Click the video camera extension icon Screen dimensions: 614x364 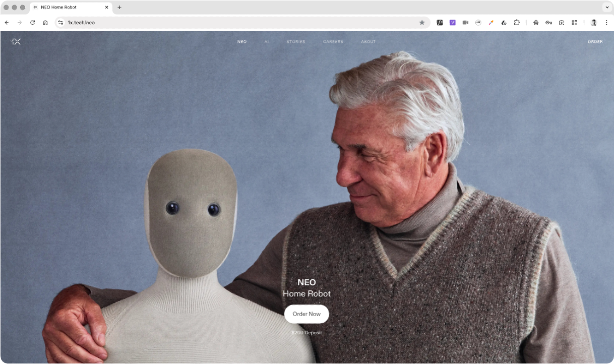click(465, 23)
